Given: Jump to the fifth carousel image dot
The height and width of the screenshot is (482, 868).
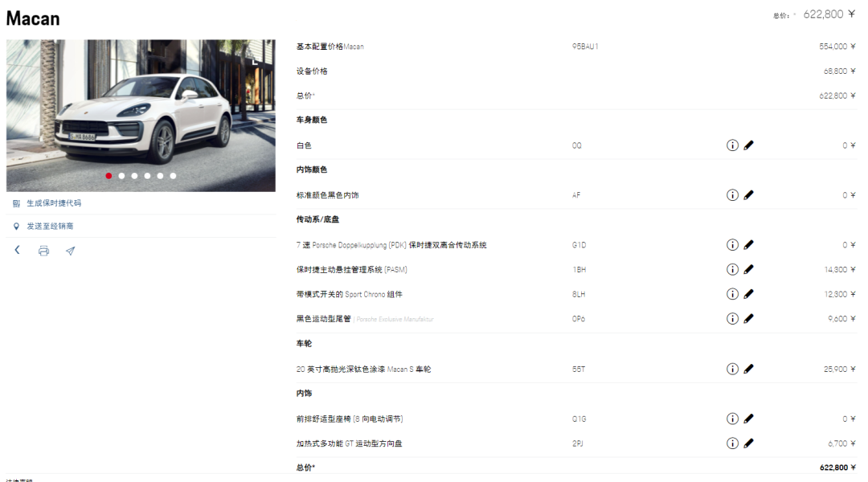Looking at the screenshot, I should [160, 176].
